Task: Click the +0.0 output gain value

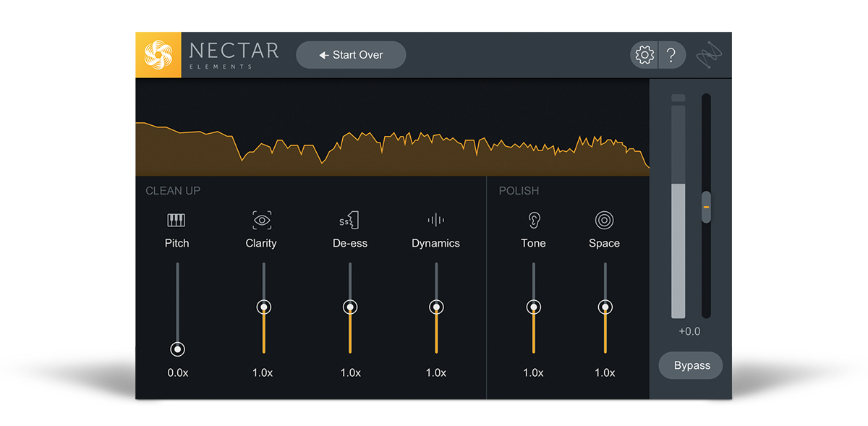Action: (x=689, y=331)
